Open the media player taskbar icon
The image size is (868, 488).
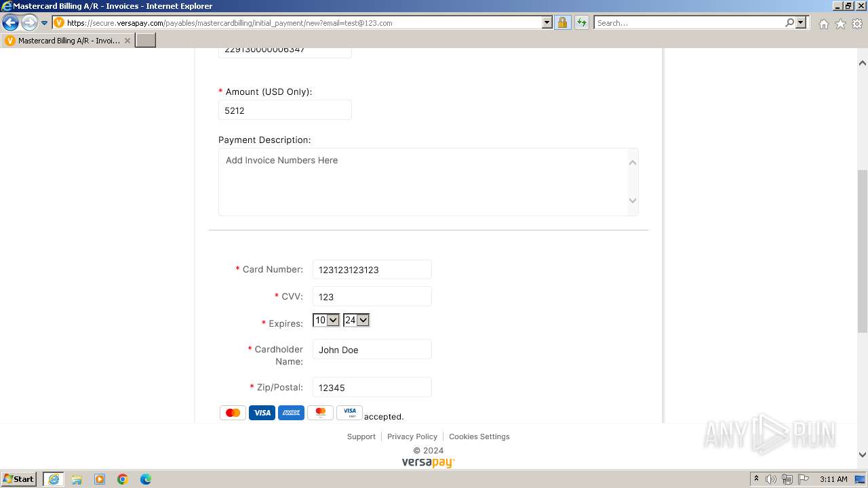[x=100, y=479]
